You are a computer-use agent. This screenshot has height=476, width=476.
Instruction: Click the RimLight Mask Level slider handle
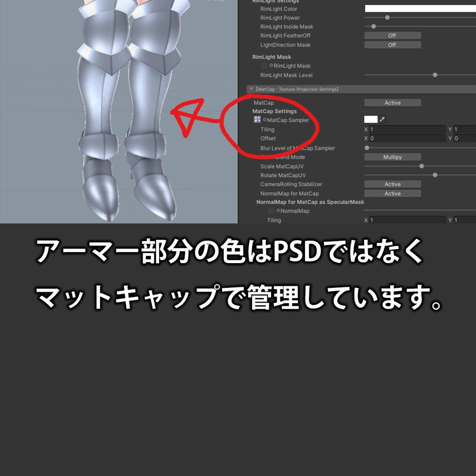[435, 73]
